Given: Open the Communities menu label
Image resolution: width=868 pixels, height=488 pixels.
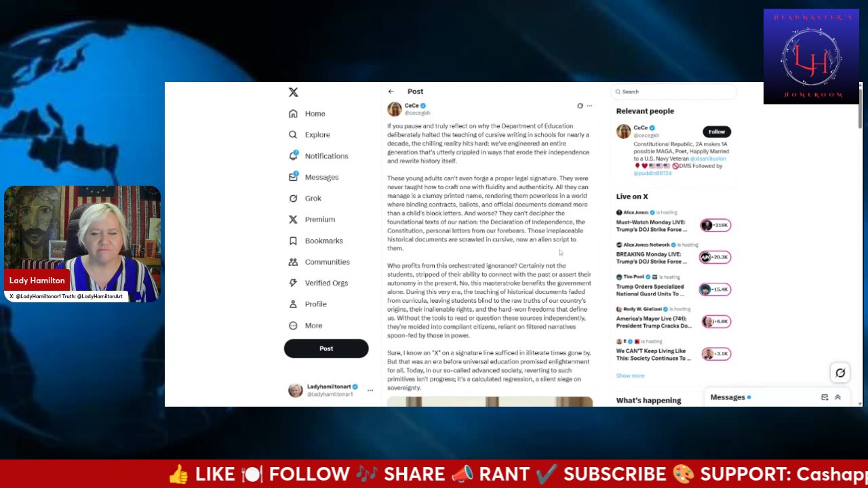Looking at the screenshot, I should pyautogui.click(x=327, y=262).
